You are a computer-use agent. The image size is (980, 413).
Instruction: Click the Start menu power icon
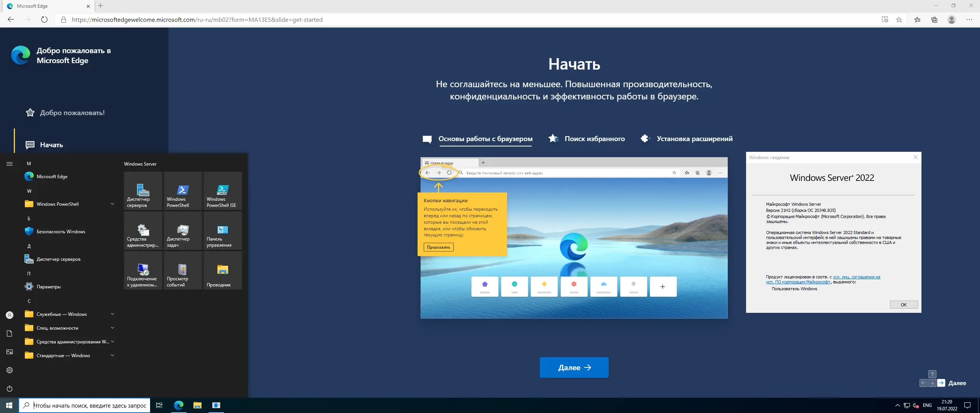(10, 389)
